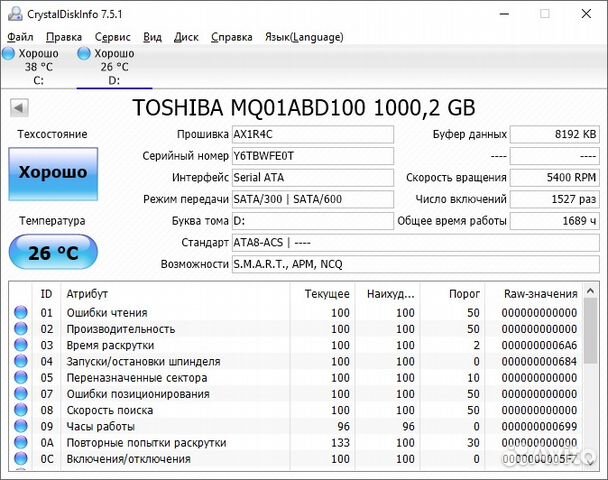Click the Стандарт field ATA8-ACS
The height and width of the screenshot is (480, 608).
pos(416,243)
